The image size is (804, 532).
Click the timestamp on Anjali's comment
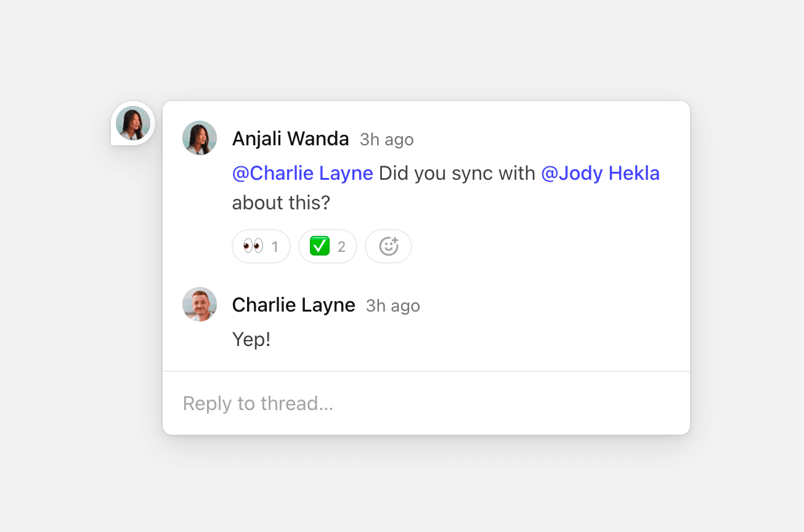point(387,140)
